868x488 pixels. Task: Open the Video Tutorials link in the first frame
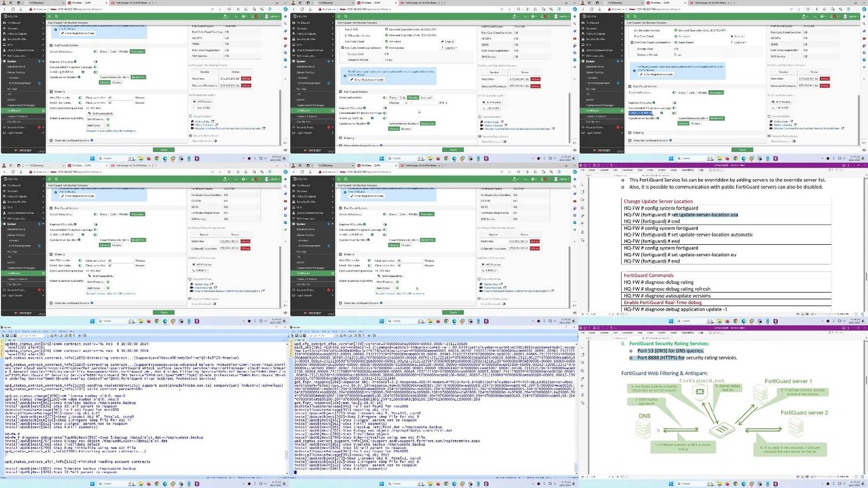click(x=204, y=125)
